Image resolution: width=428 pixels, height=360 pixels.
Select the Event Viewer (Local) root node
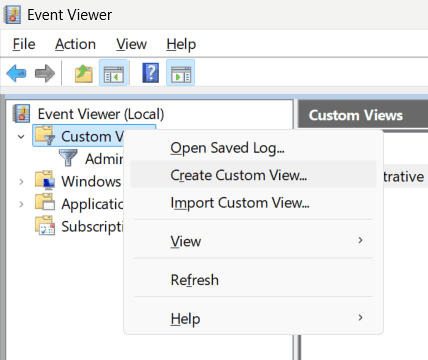101,114
